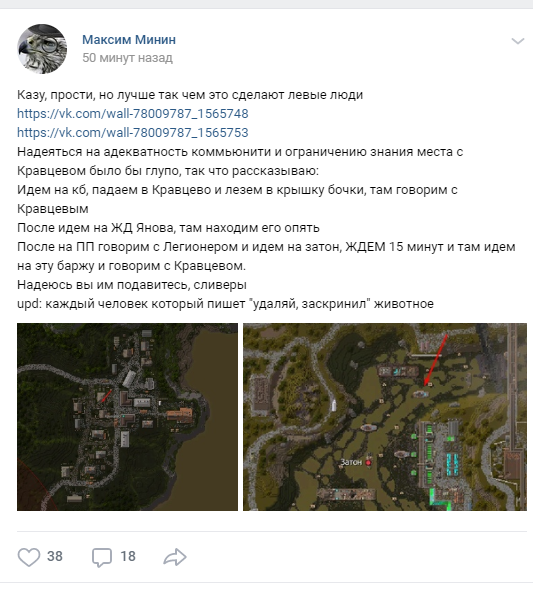This screenshot has width=533, height=597.
Task: Click the Затон label on map
Action: 351,462
